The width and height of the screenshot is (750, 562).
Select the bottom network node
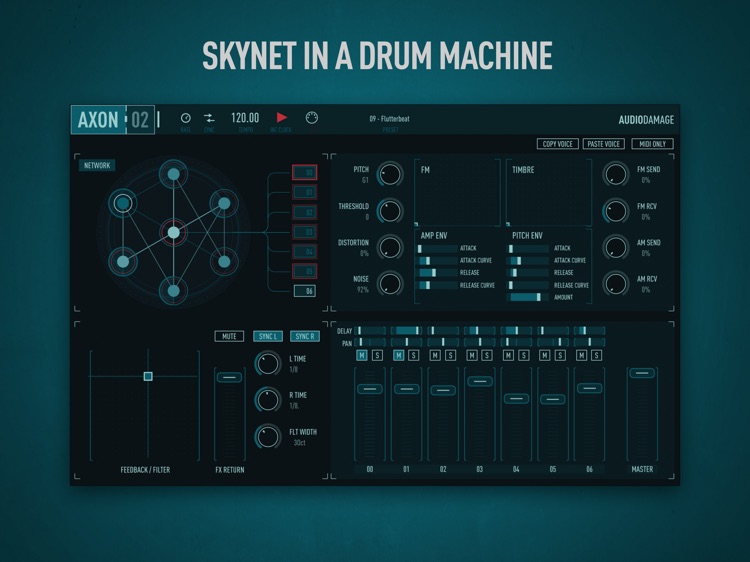(173, 291)
